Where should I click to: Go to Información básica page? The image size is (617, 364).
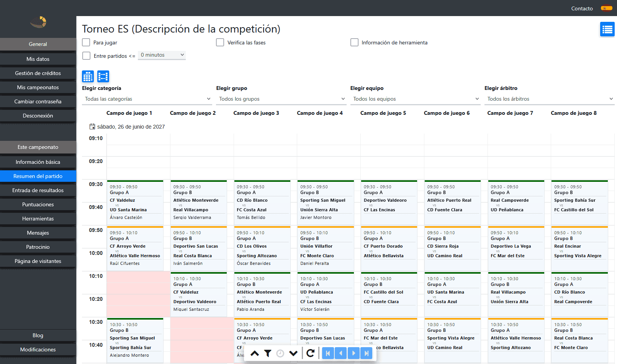38,162
